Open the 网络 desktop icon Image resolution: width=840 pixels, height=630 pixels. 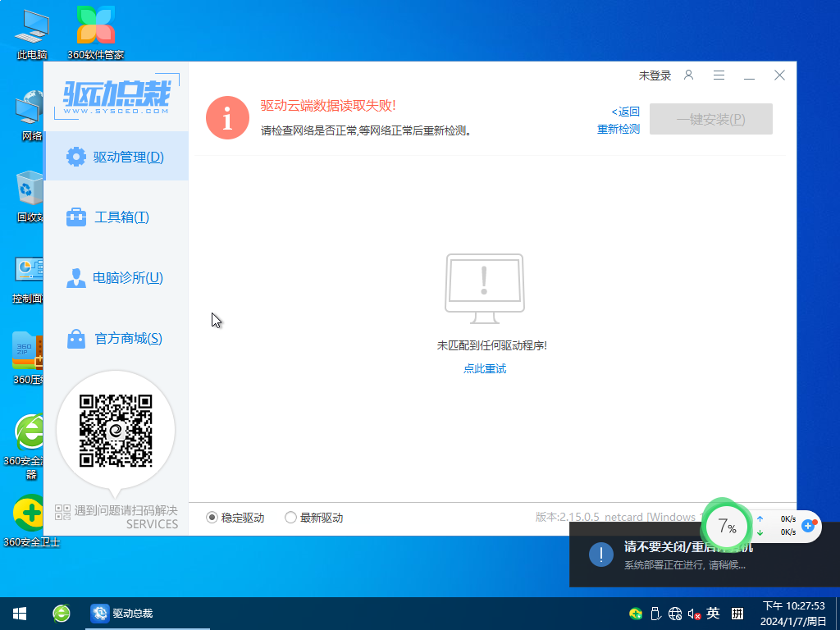(28, 115)
